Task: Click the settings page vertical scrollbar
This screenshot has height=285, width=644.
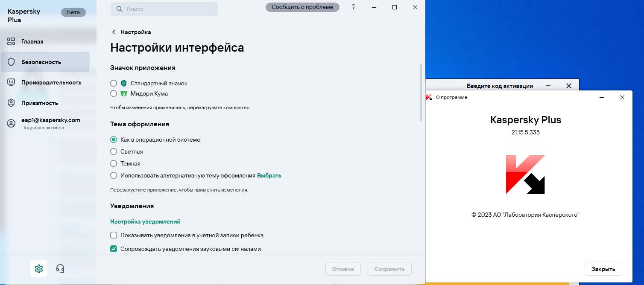Action: (421, 92)
